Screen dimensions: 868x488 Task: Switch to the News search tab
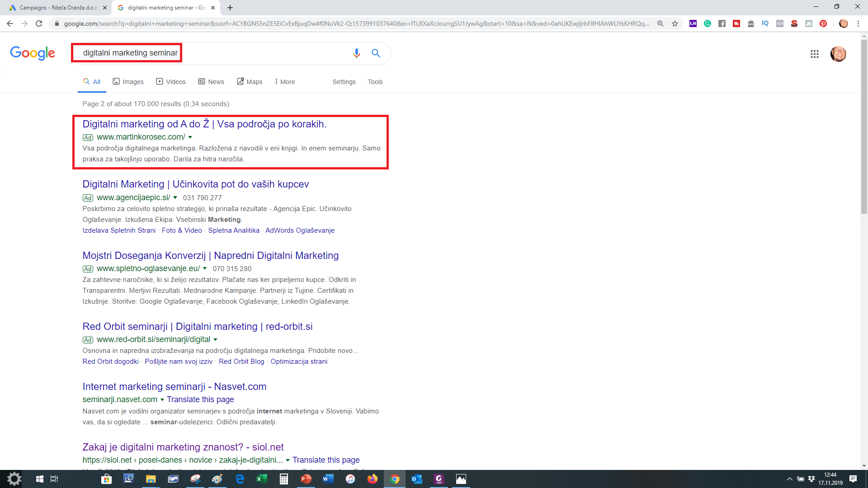click(x=211, y=82)
